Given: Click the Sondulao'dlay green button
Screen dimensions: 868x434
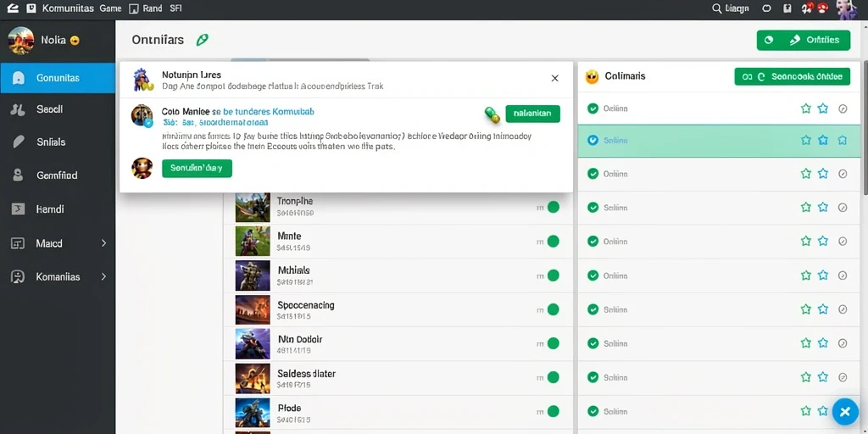Looking at the screenshot, I should point(197,168).
